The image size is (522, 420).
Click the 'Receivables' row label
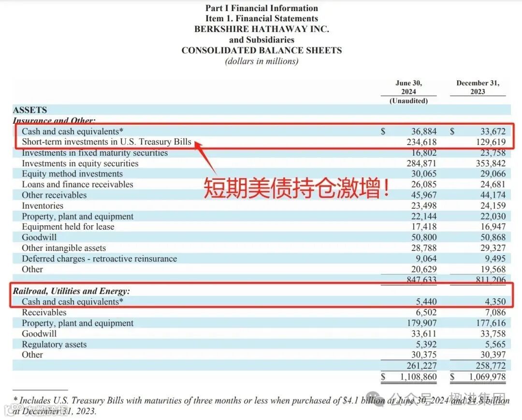click(x=44, y=313)
